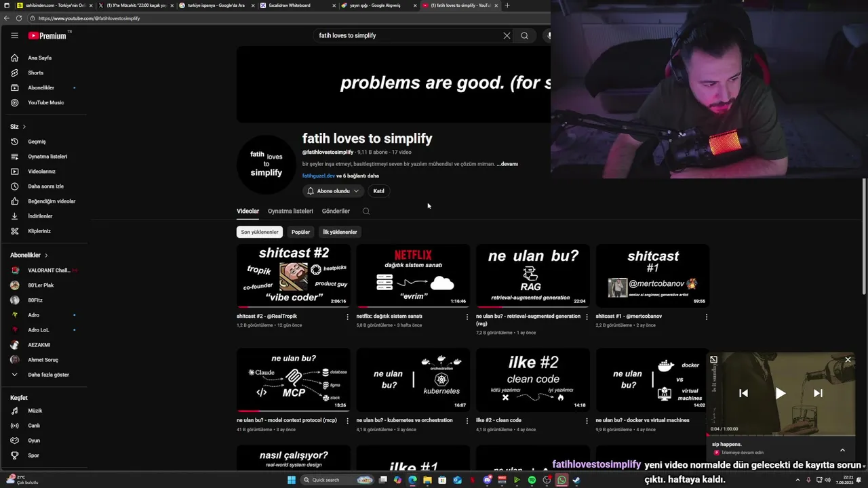The image size is (868, 488).
Task: Skip to previous video in miniplayer
Action: pyautogui.click(x=743, y=393)
